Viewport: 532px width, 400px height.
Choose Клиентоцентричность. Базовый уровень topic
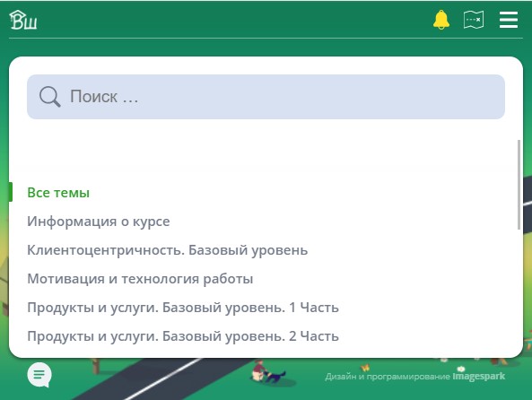(167, 250)
